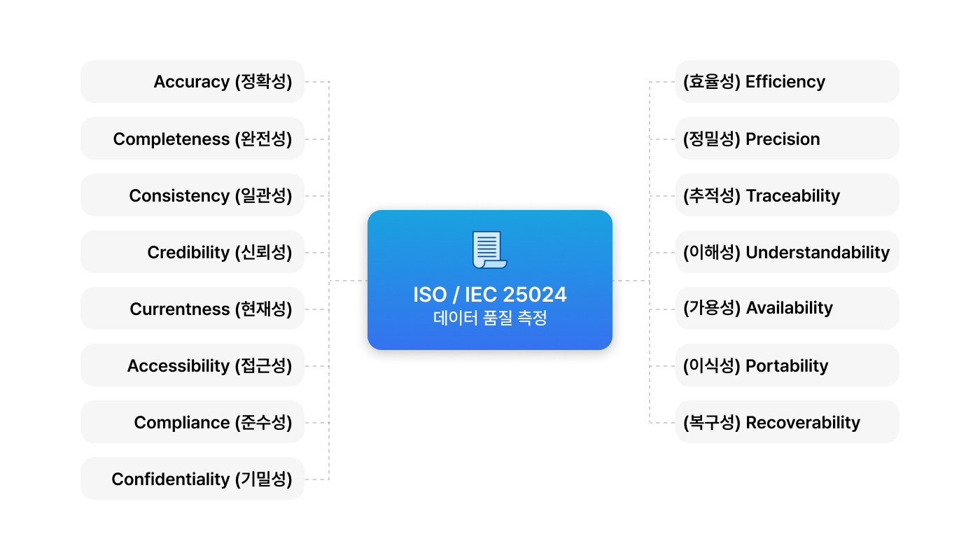The image size is (980, 560).
Task: Click the document scroll icon in center card
Action: (490, 250)
